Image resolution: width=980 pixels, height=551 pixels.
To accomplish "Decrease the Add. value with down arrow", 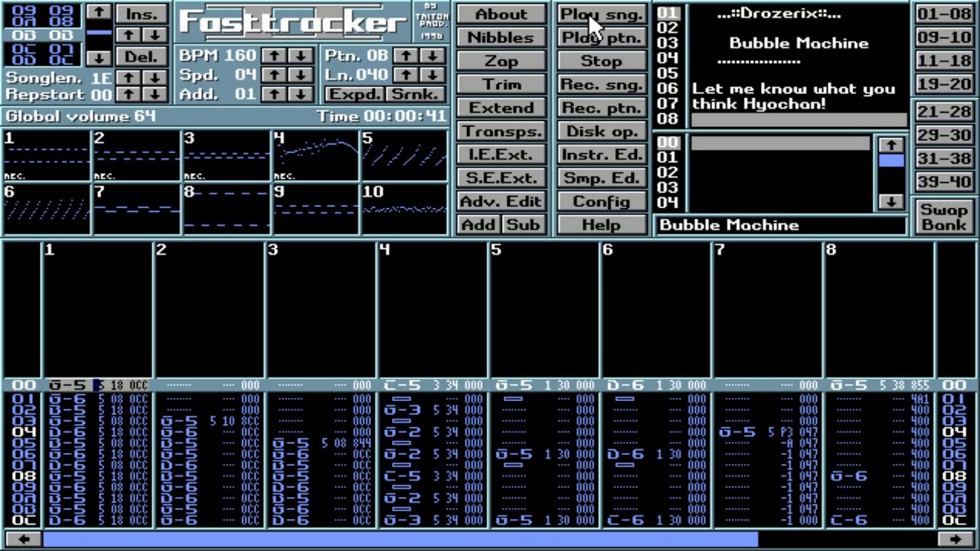I will (301, 94).
